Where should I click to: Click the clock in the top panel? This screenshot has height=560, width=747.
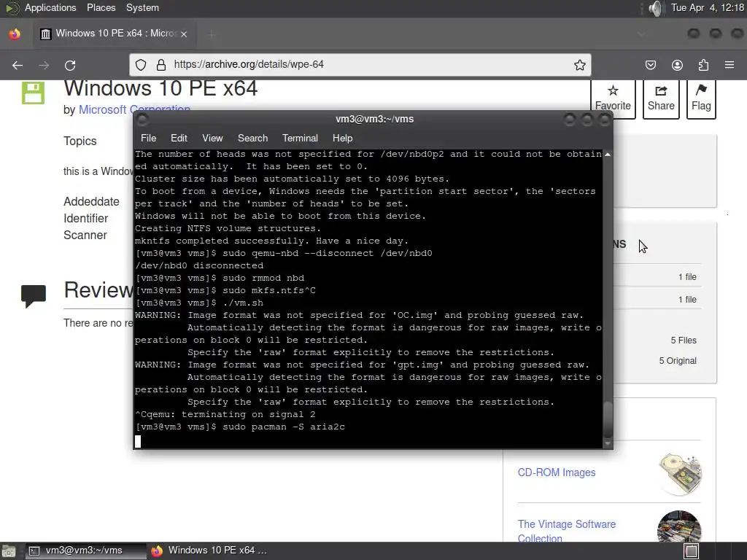708,7
